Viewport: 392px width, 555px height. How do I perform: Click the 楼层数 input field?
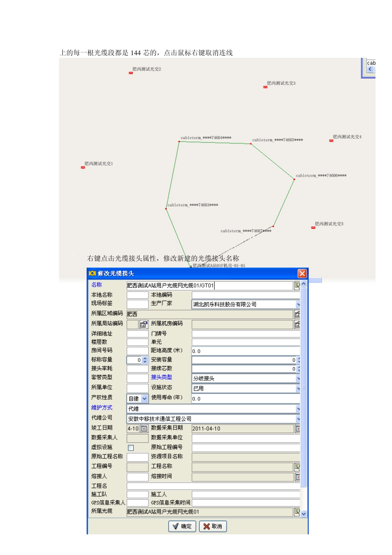(x=137, y=342)
